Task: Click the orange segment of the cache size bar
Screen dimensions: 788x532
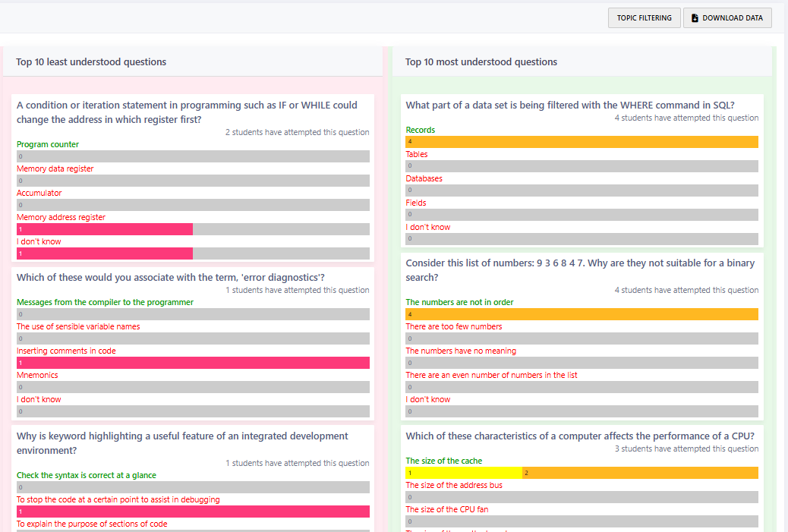Action: [639, 473]
